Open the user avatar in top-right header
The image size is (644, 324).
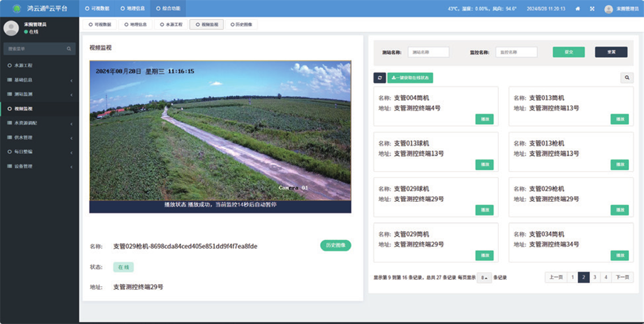(608, 9)
